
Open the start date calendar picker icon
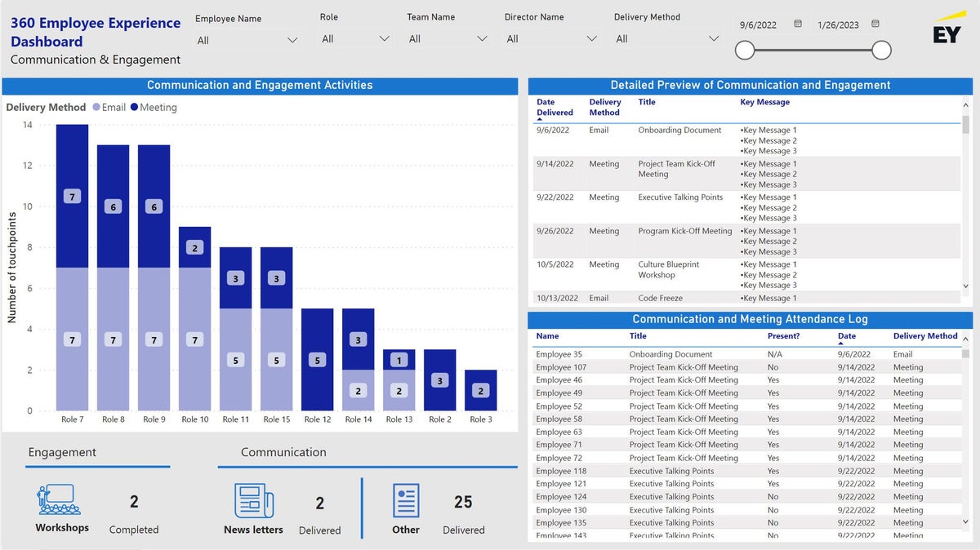point(798,24)
